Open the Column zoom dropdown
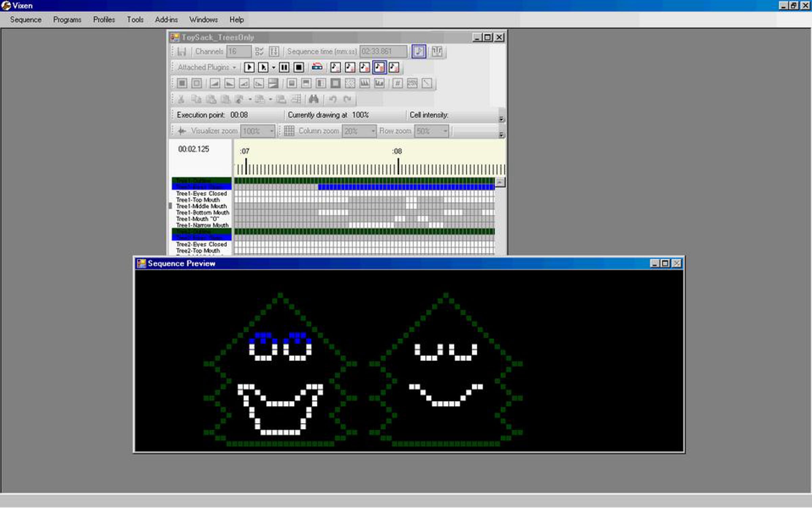812x508 pixels. 373,131
